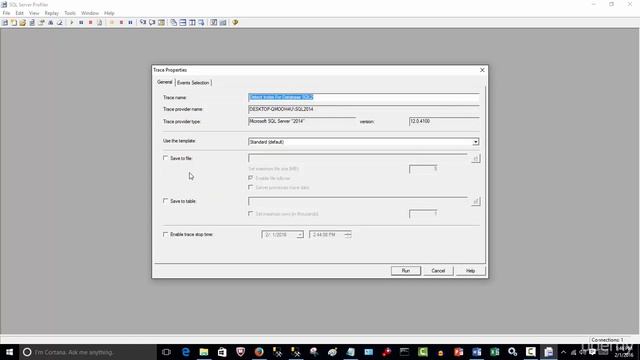Click the Cancel button
The width and height of the screenshot is (640, 360).
coord(438,271)
